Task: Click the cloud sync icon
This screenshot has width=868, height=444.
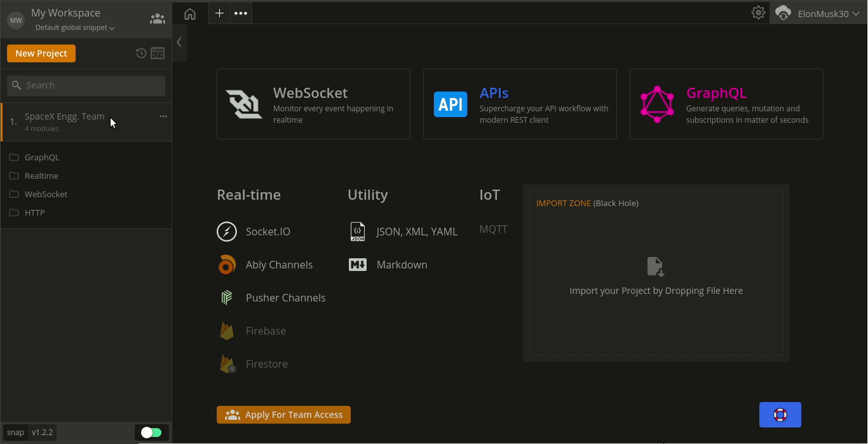Action: (x=783, y=13)
